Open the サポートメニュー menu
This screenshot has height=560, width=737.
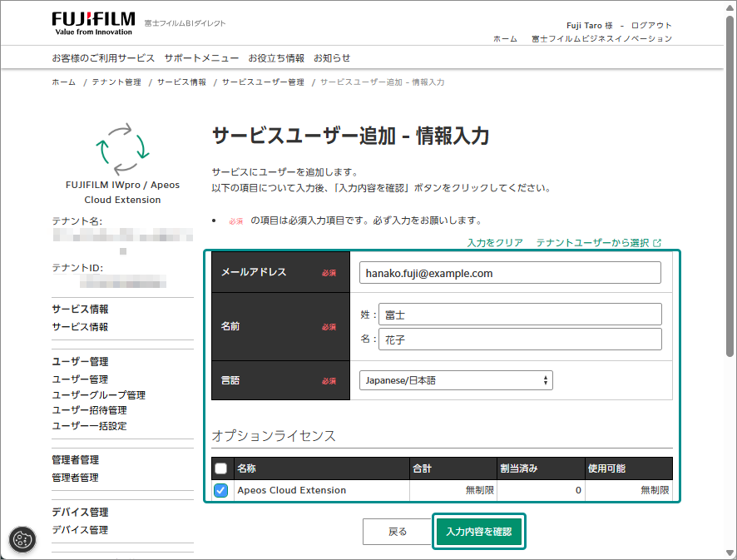point(201,58)
